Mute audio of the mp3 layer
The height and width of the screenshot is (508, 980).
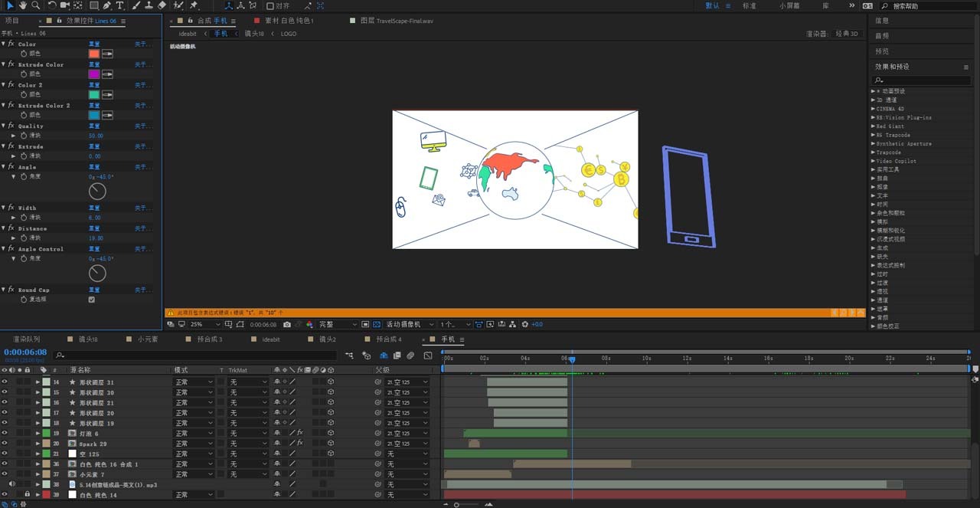pyautogui.click(x=12, y=484)
